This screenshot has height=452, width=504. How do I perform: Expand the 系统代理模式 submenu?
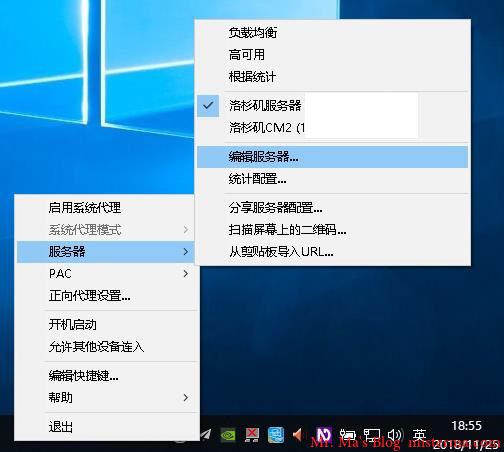(105, 229)
